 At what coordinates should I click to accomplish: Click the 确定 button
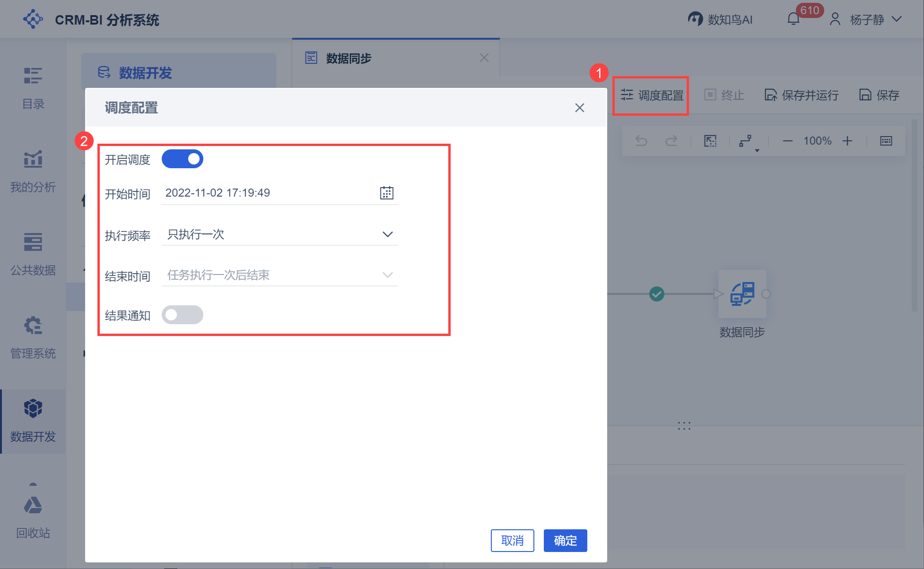(x=565, y=540)
